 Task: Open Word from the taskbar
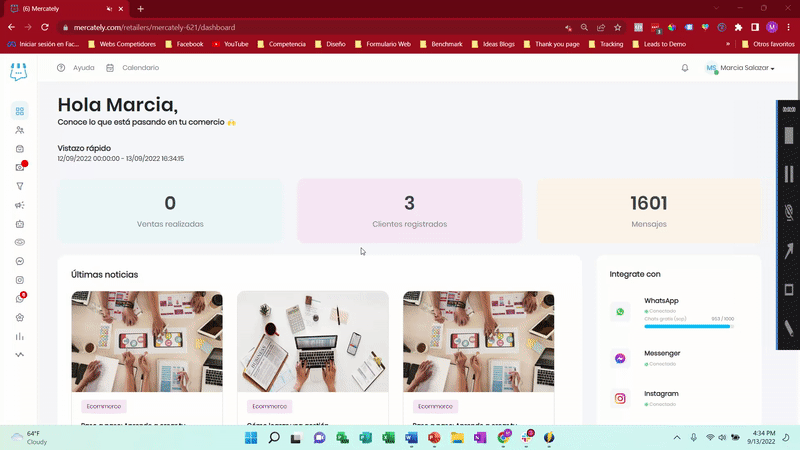411,438
